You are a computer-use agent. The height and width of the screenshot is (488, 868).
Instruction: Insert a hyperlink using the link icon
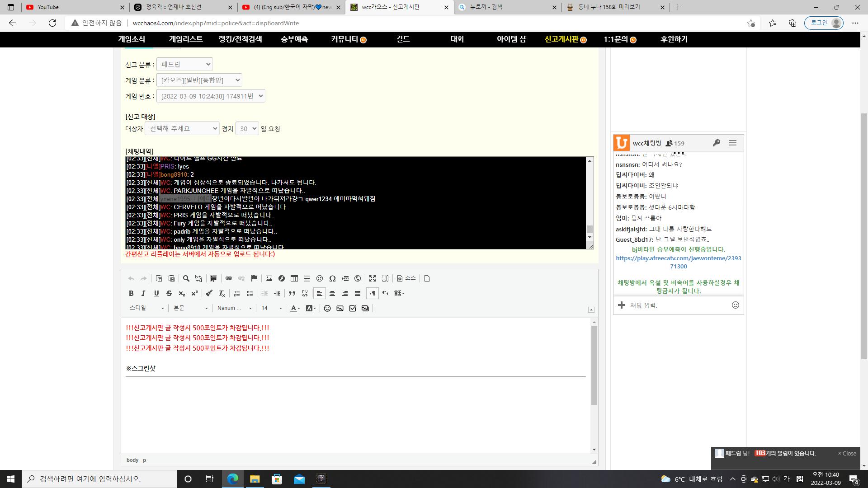(229, 278)
